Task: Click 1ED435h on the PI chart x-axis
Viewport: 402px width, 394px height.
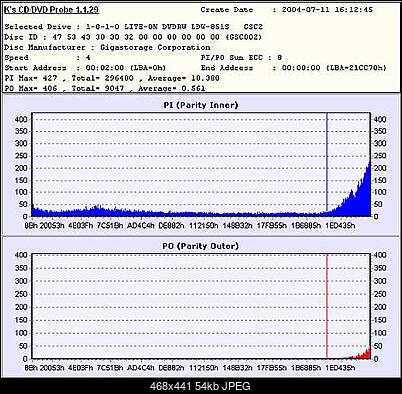Action: (340, 226)
